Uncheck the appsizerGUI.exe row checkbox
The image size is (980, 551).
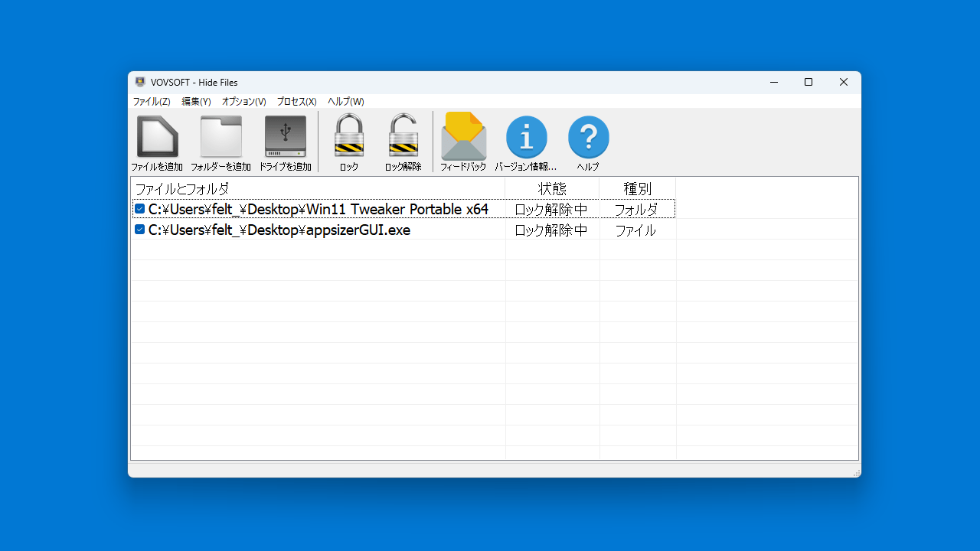tap(139, 229)
